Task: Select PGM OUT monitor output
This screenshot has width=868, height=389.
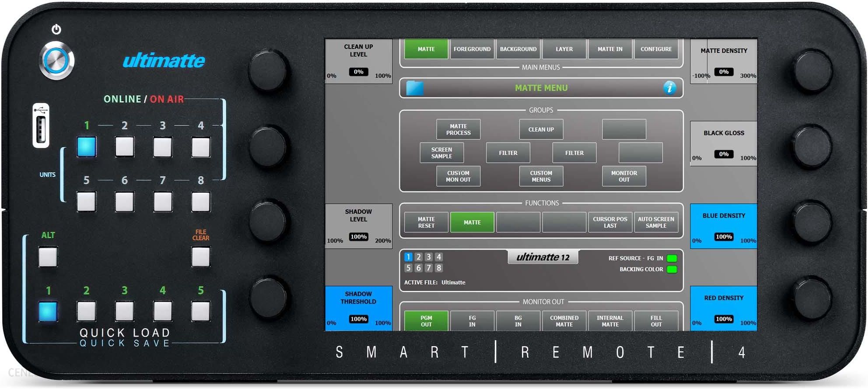Action: (426, 321)
